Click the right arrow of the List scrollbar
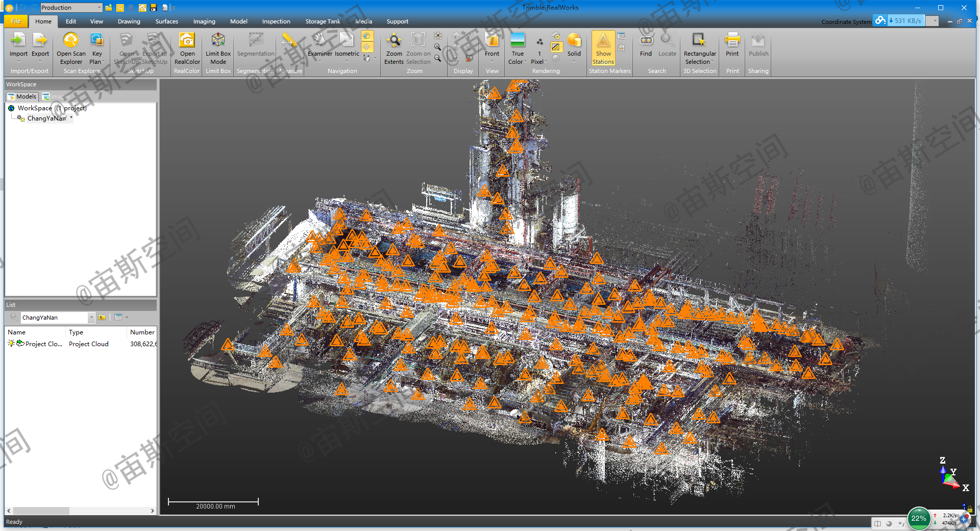This screenshot has height=531, width=980. coord(152,511)
